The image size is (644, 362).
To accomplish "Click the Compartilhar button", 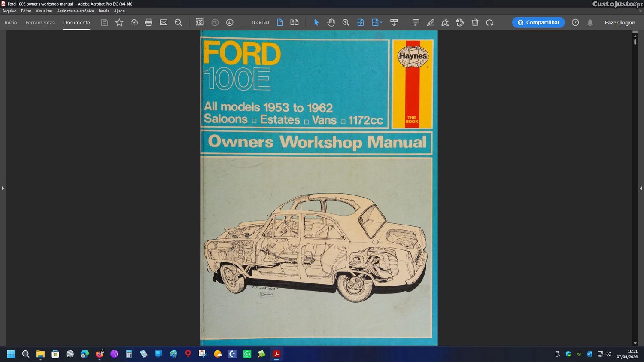I will [538, 22].
